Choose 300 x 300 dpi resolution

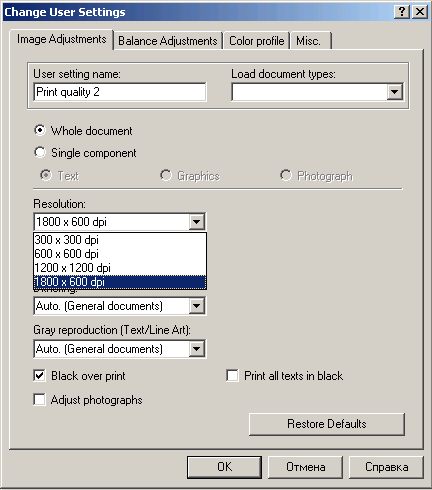[x=120, y=240]
